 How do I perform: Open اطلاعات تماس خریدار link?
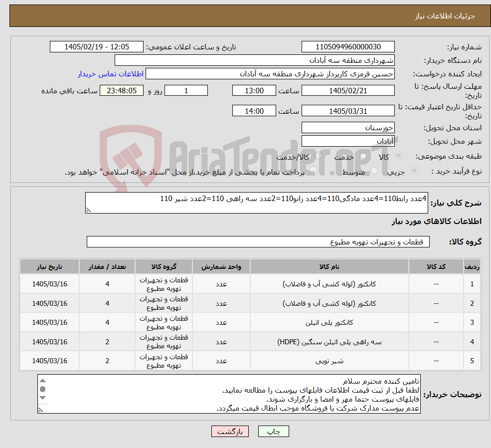point(111,74)
